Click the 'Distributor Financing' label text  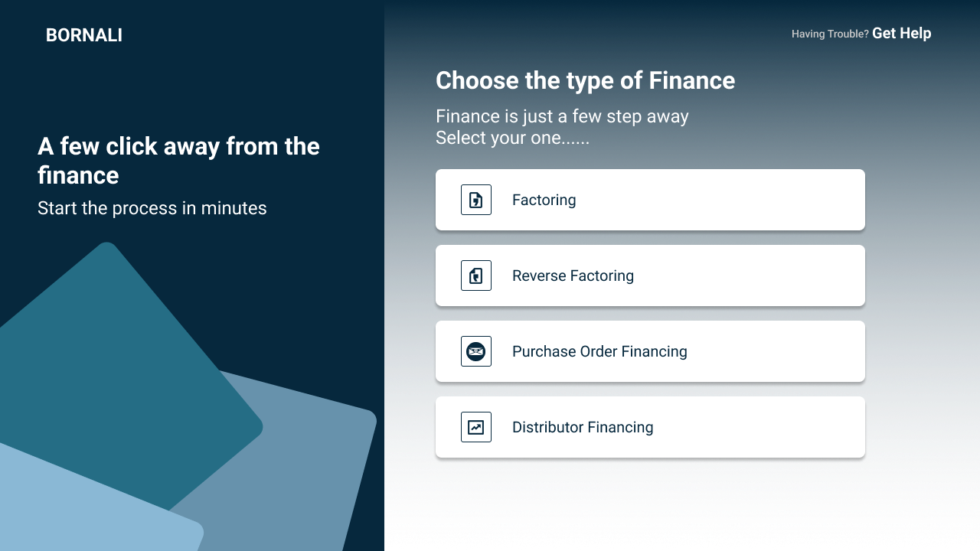[583, 427]
